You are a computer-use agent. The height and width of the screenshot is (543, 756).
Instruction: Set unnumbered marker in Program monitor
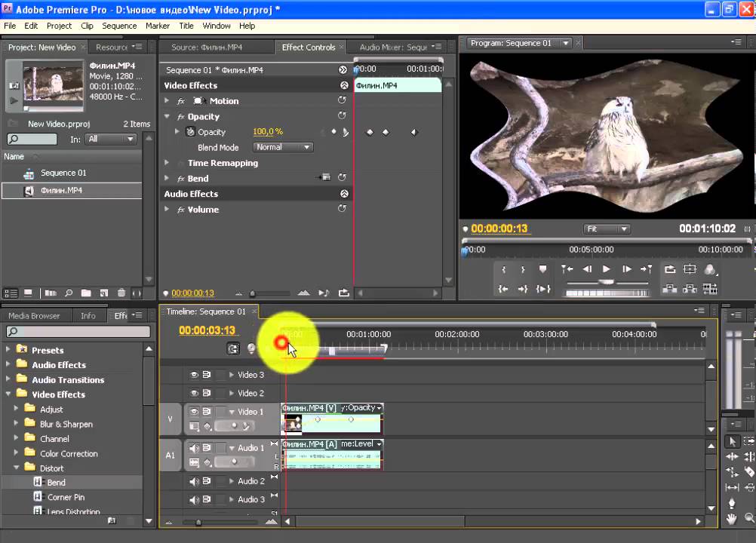542,269
